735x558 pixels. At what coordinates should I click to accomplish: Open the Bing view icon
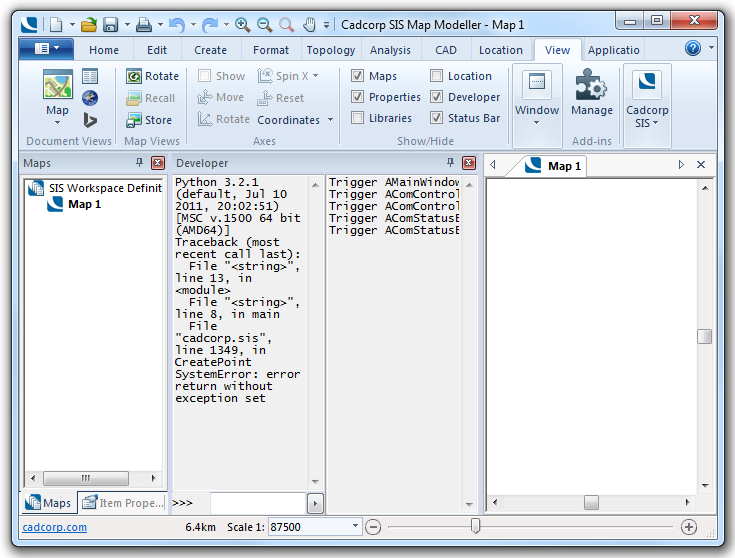(x=90, y=120)
